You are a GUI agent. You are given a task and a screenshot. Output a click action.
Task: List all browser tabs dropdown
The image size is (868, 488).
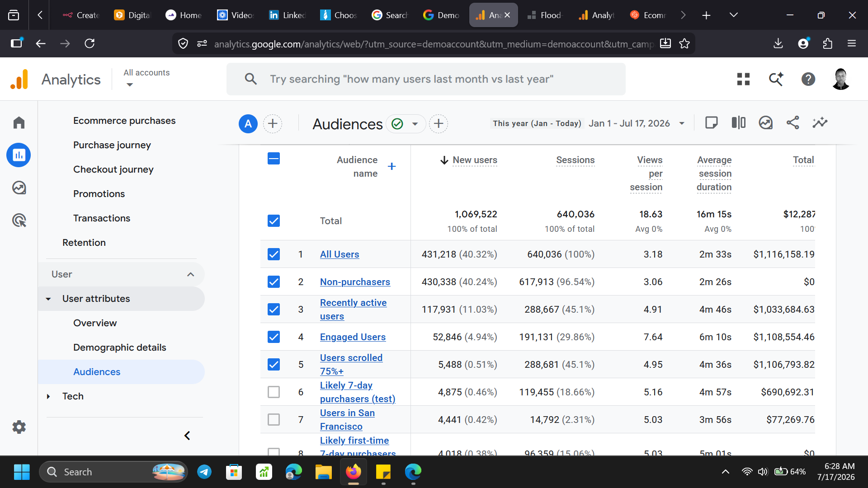[734, 15]
